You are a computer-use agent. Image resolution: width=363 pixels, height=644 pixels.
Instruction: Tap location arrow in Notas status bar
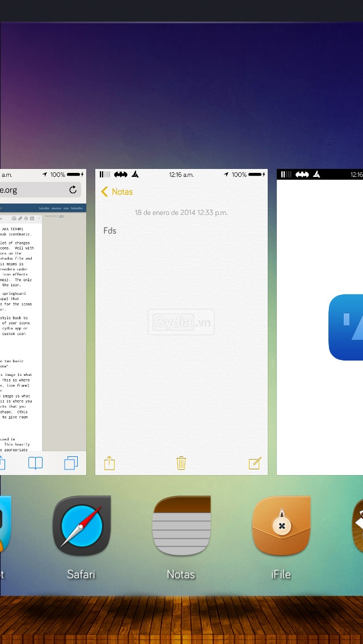click(x=226, y=175)
